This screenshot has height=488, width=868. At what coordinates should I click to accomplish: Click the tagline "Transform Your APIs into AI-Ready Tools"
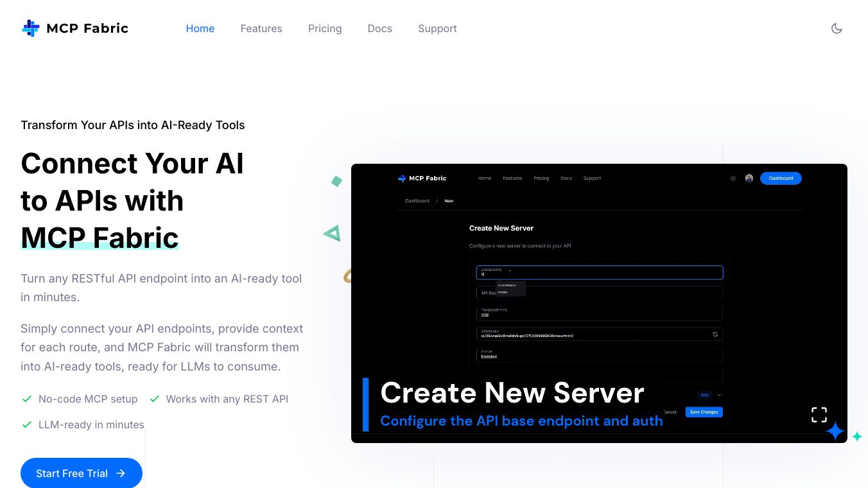(x=133, y=125)
